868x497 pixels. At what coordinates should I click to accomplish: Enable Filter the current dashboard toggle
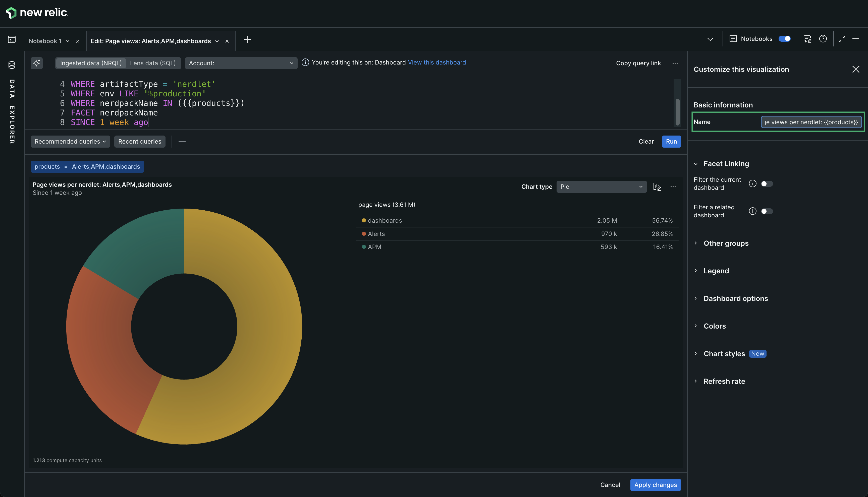[767, 184]
